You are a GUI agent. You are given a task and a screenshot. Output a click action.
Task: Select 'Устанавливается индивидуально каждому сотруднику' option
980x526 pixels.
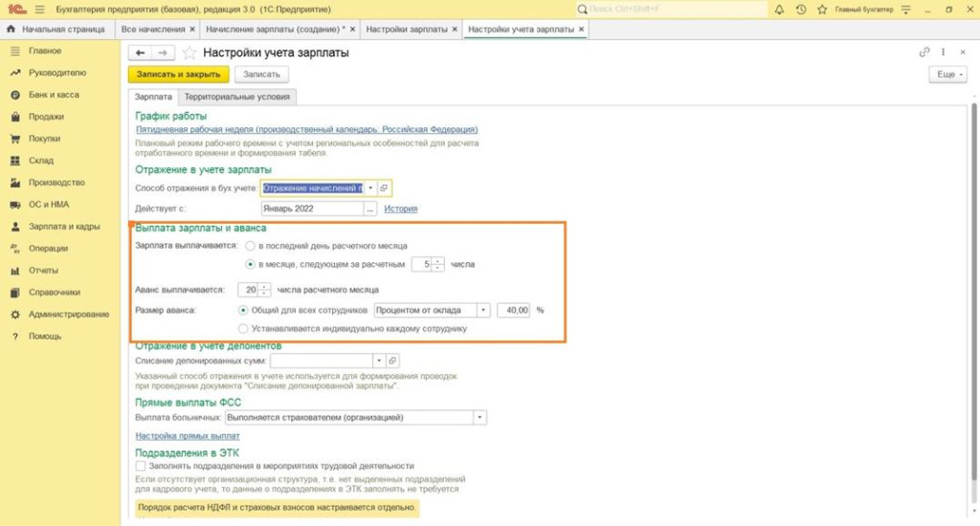tap(243, 328)
